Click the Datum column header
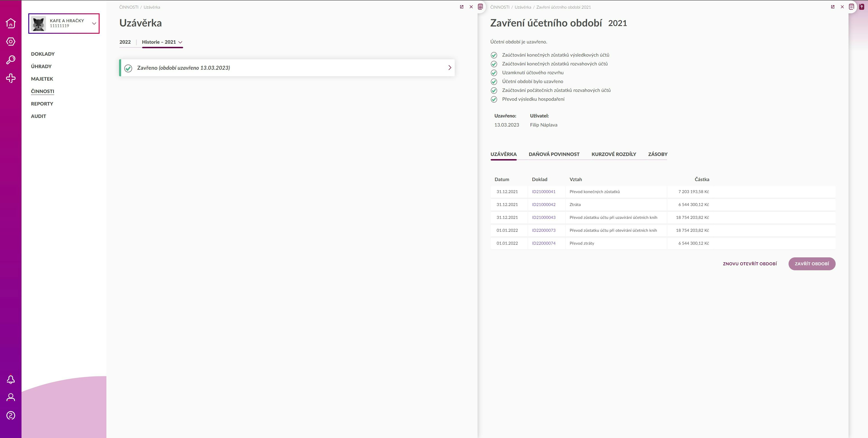The image size is (868, 438). 502,180
